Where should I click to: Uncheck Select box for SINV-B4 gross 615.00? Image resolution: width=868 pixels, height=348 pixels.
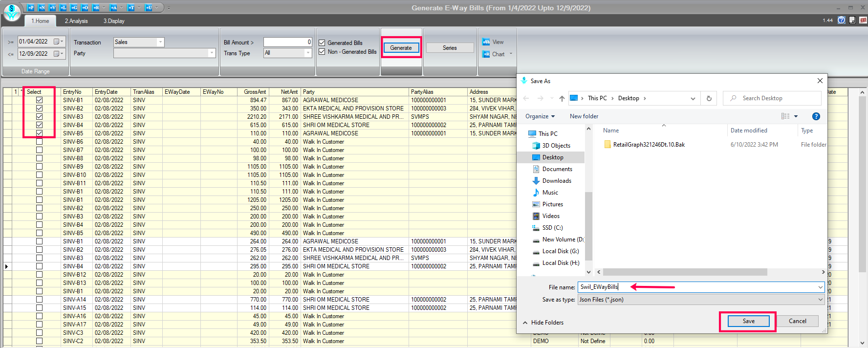pyautogui.click(x=39, y=125)
